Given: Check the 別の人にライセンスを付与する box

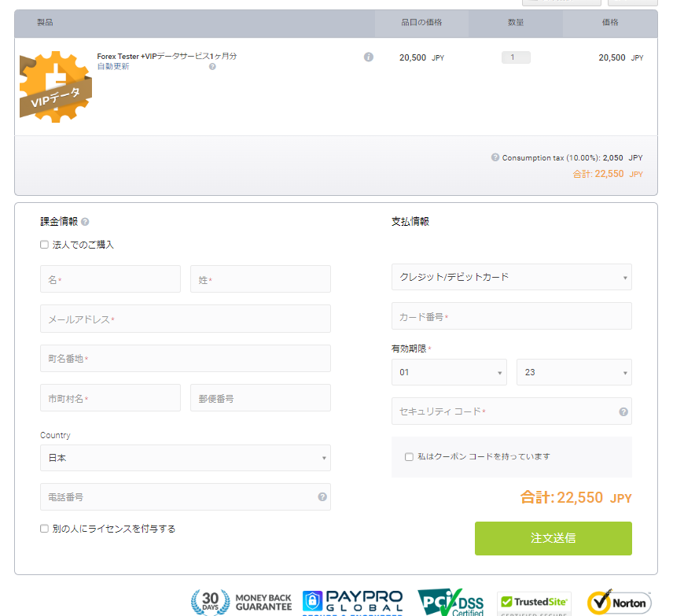Looking at the screenshot, I should click(x=45, y=529).
